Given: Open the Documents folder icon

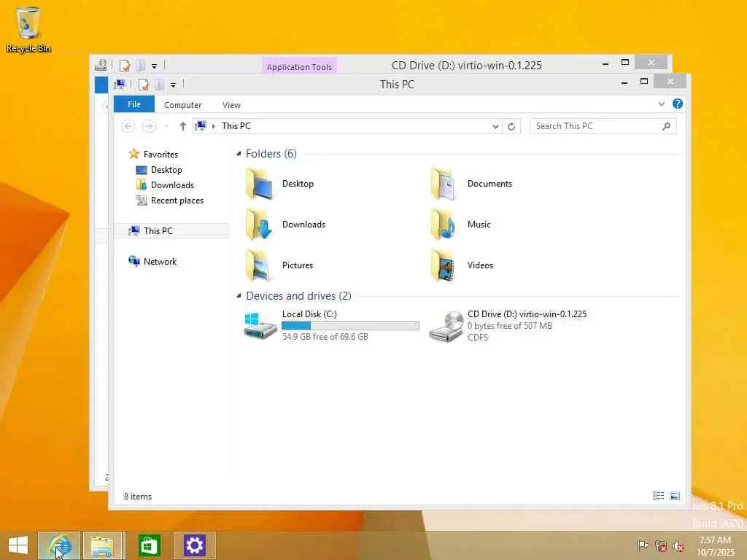Looking at the screenshot, I should (x=444, y=184).
